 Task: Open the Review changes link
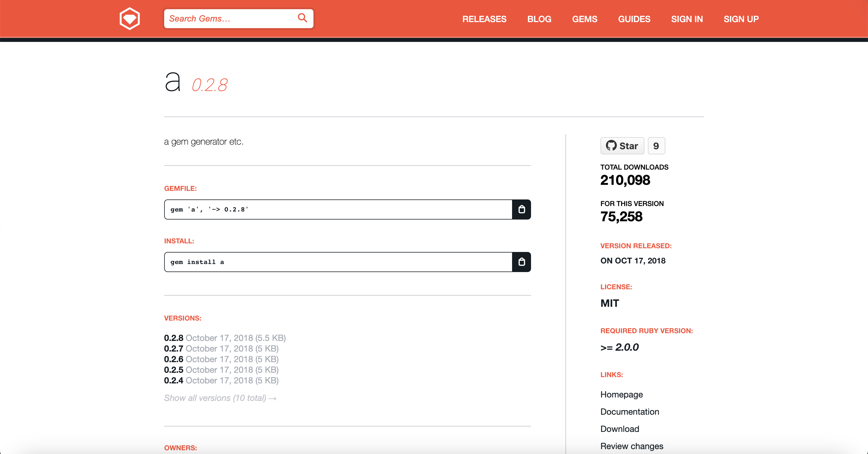pyautogui.click(x=631, y=446)
